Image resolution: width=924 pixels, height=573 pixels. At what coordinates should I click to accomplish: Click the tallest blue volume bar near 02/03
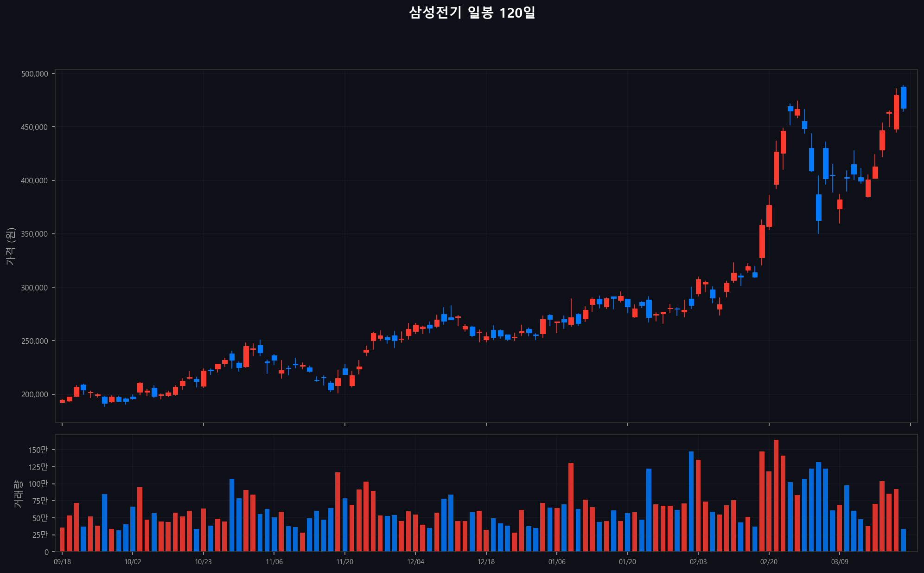tap(691, 501)
